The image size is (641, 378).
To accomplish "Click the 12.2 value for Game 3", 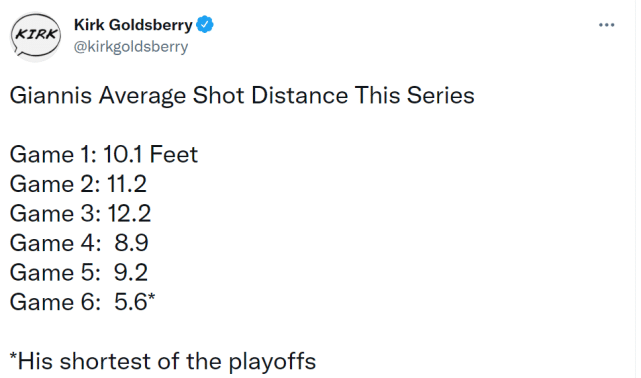I will click(x=129, y=213).
